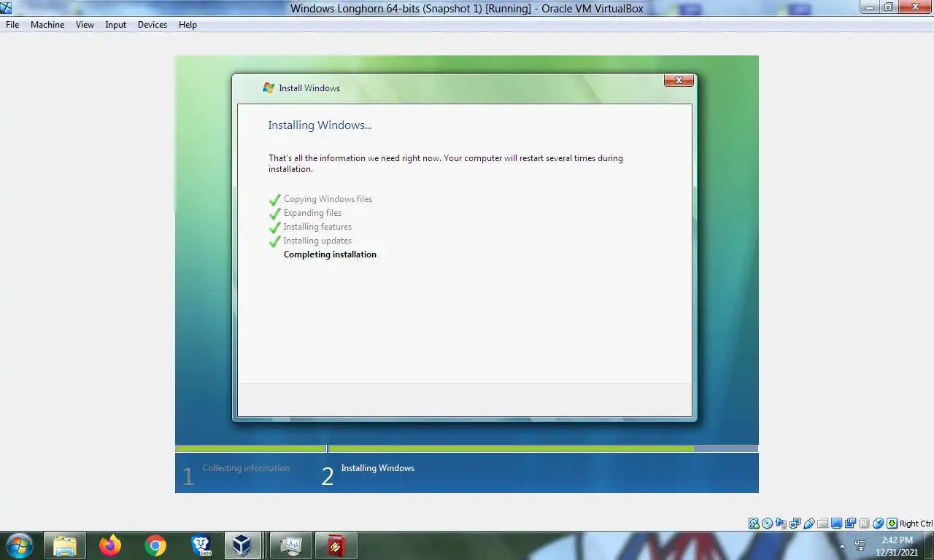The image size is (934, 560).
Task: Close the Install Windows dialog
Action: click(x=679, y=80)
